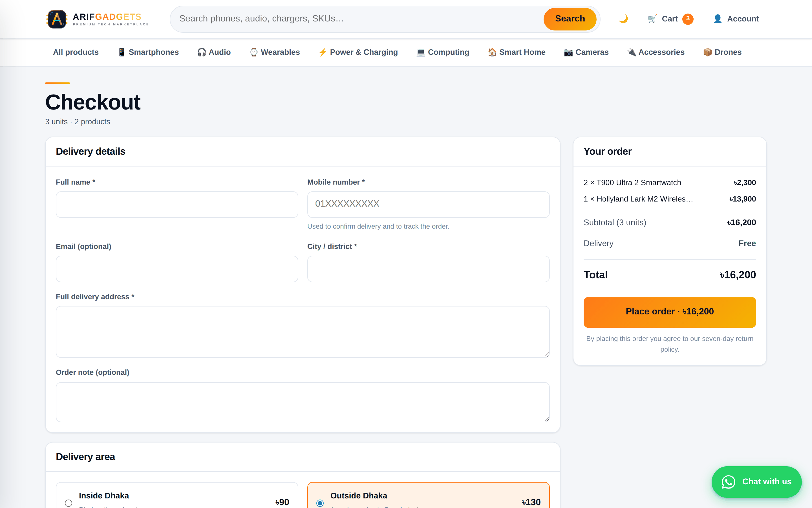
Task: Open the Account link
Action: point(736,19)
